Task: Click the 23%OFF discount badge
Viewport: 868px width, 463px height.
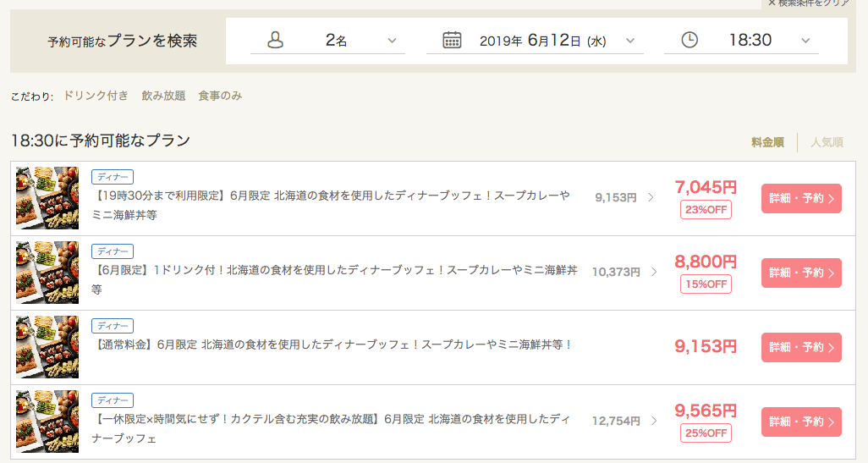Action: 706,210
